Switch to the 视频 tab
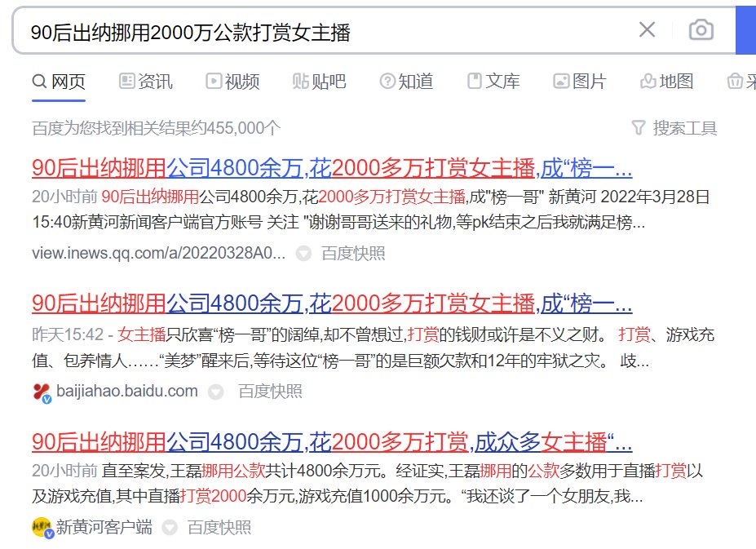The image size is (756, 549). click(x=232, y=81)
